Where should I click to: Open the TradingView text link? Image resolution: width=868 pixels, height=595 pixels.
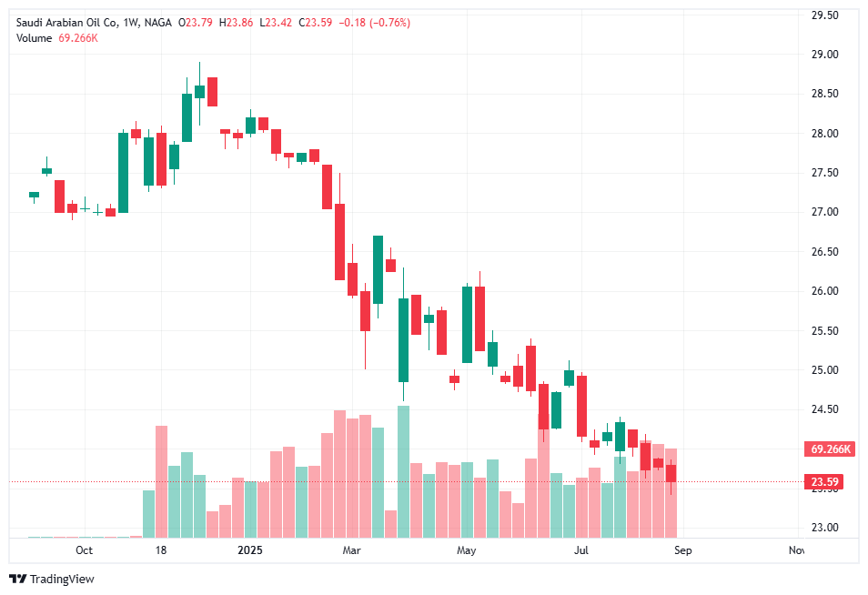click(x=62, y=580)
